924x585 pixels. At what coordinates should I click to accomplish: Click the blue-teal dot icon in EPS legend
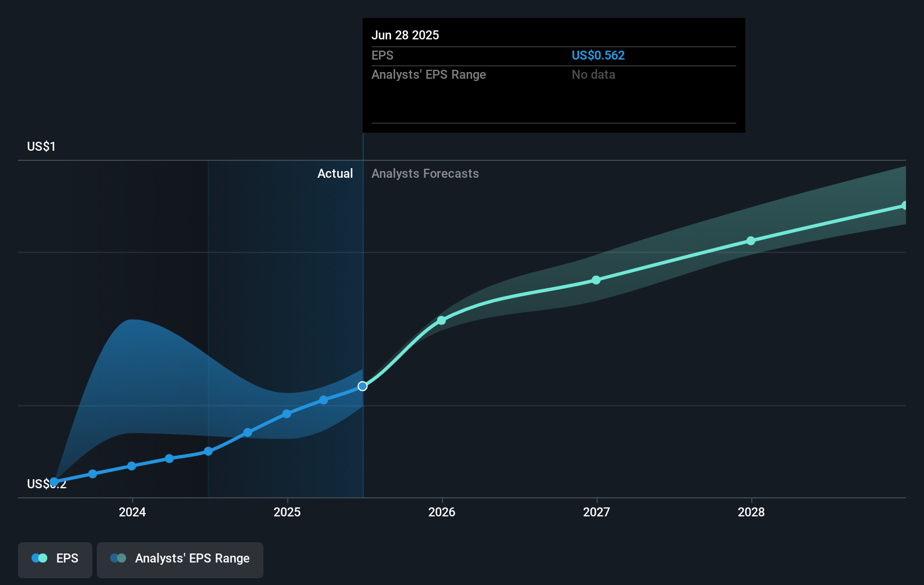pos(39,559)
